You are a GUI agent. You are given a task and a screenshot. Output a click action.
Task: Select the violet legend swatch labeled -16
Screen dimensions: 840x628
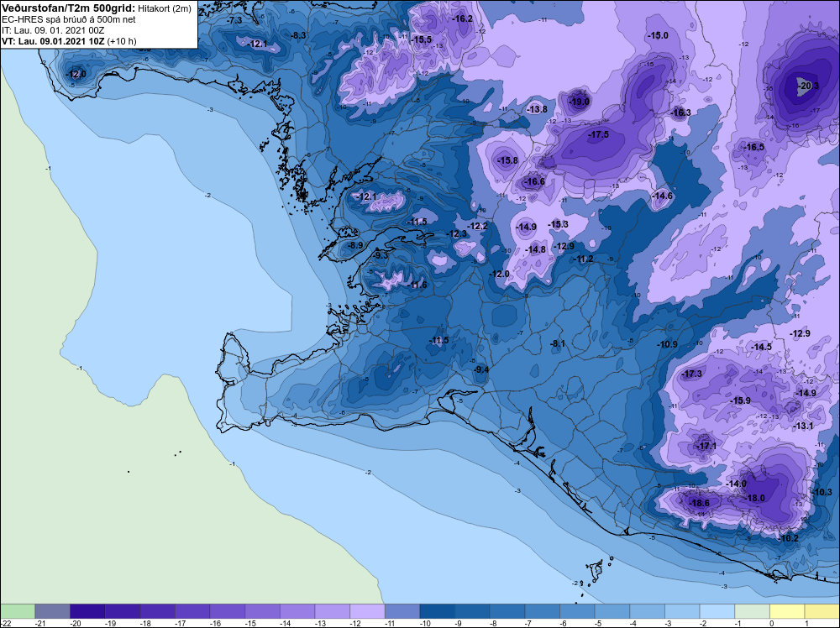[x=227, y=611]
